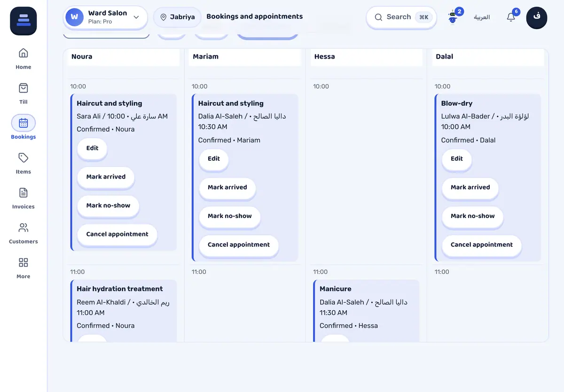564x392 pixels.
Task: Click the Bookings and appointments heading
Action: [x=255, y=16]
